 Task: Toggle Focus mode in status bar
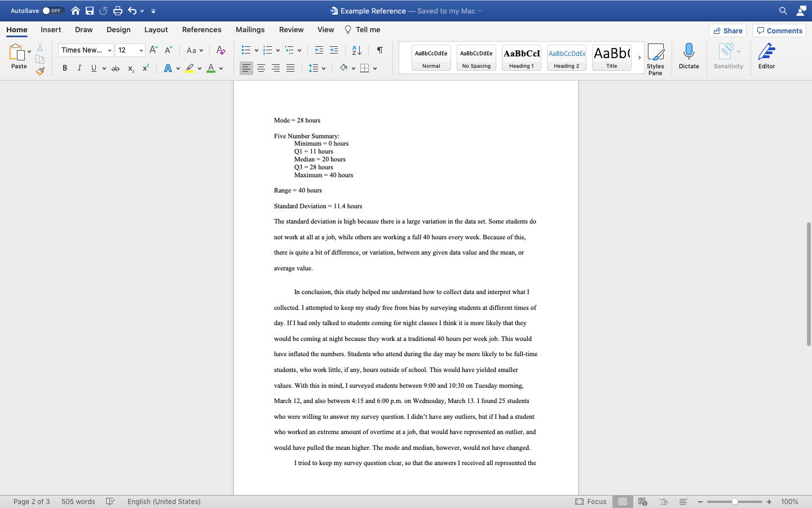pos(591,501)
